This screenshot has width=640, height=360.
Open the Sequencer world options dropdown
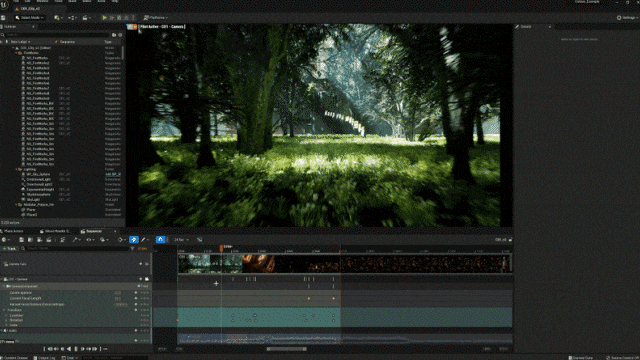point(5,240)
